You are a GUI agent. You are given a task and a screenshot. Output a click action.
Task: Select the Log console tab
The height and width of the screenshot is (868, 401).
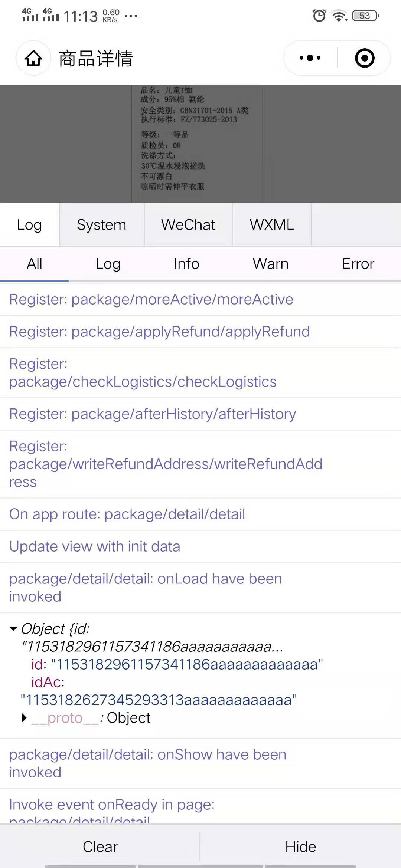coord(29,225)
